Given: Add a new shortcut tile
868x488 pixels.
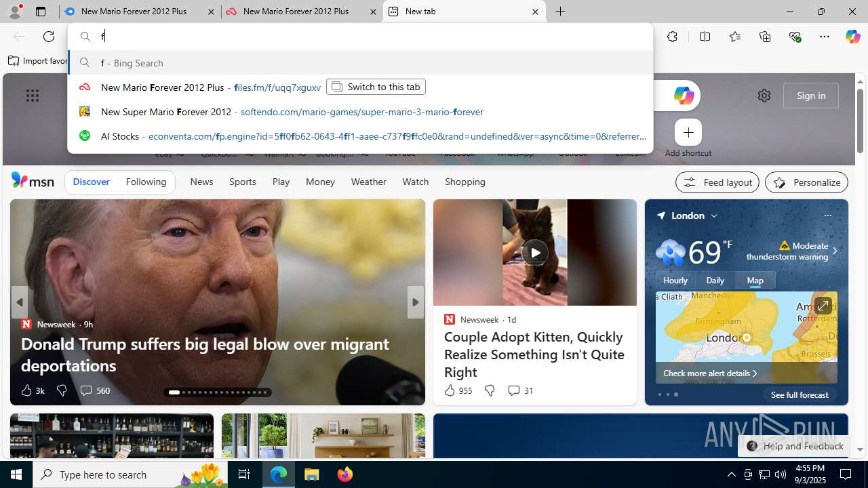Looking at the screenshot, I should pyautogui.click(x=688, y=132).
